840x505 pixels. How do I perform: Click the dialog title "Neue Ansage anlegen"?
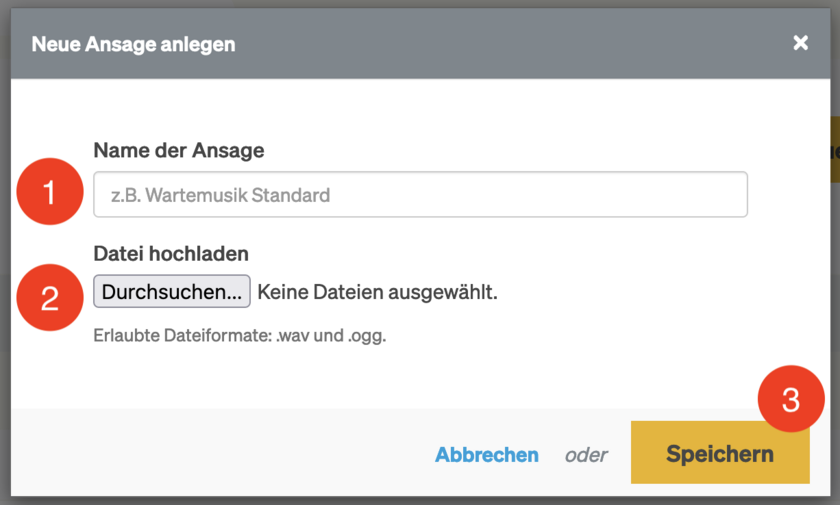pos(134,44)
